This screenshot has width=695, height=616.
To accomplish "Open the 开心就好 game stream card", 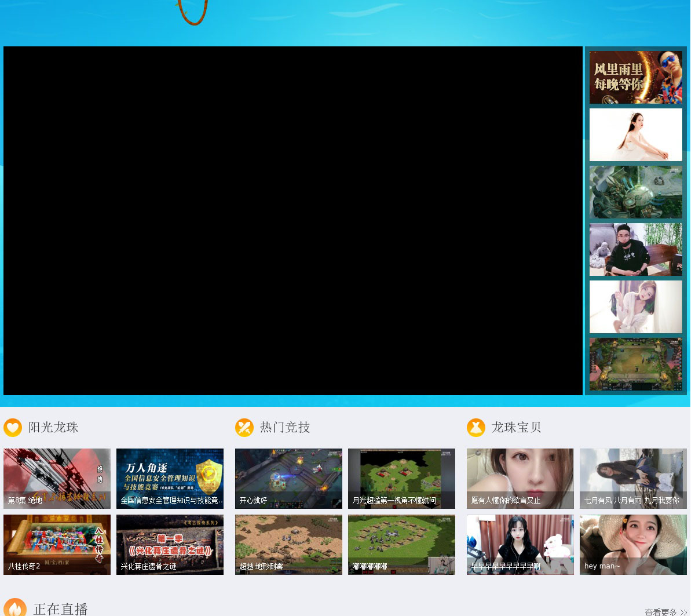I will coord(288,479).
